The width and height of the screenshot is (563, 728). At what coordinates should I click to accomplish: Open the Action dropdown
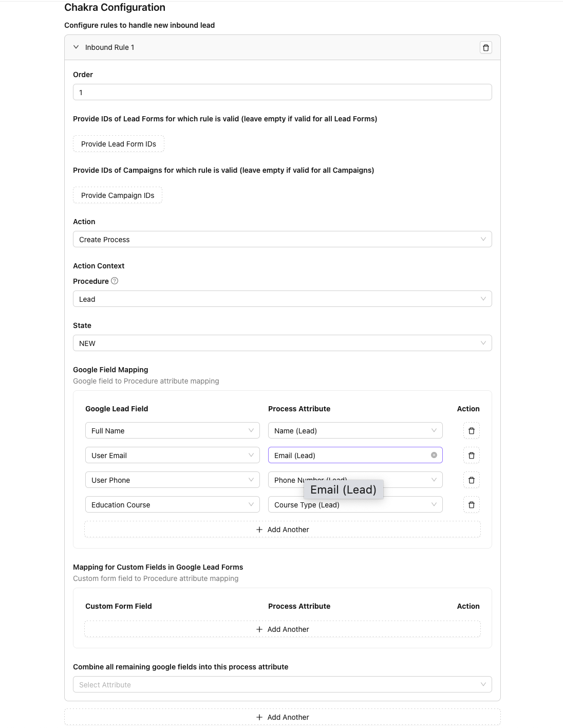pyautogui.click(x=282, y=240)
